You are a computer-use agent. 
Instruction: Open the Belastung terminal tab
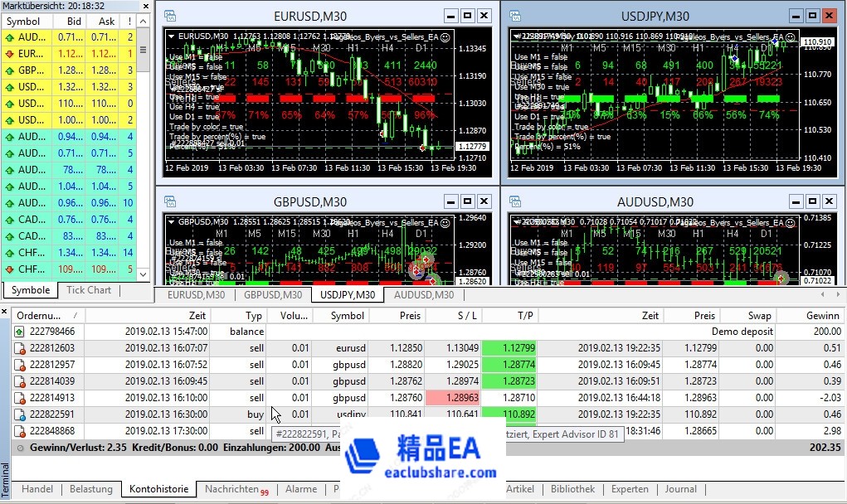click(x=91, y=489)
